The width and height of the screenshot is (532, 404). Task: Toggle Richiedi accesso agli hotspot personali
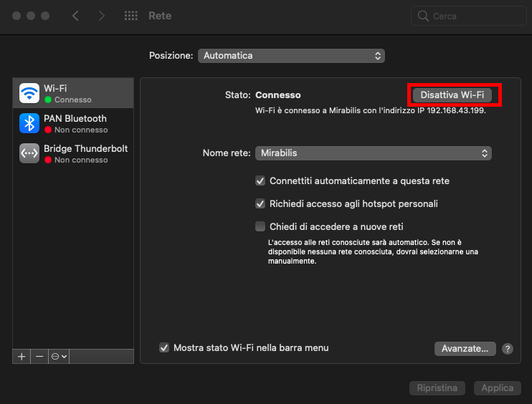261,204
